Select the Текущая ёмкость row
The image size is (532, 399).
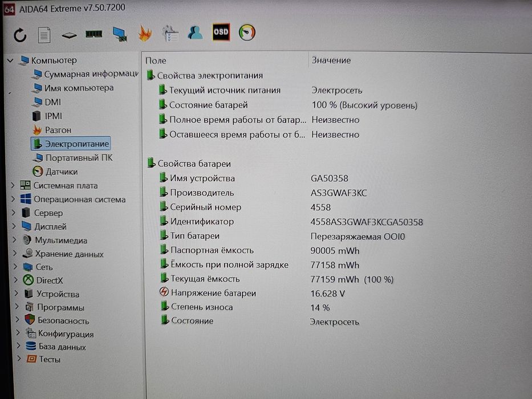pyautogui.click(x=277, y=279)
